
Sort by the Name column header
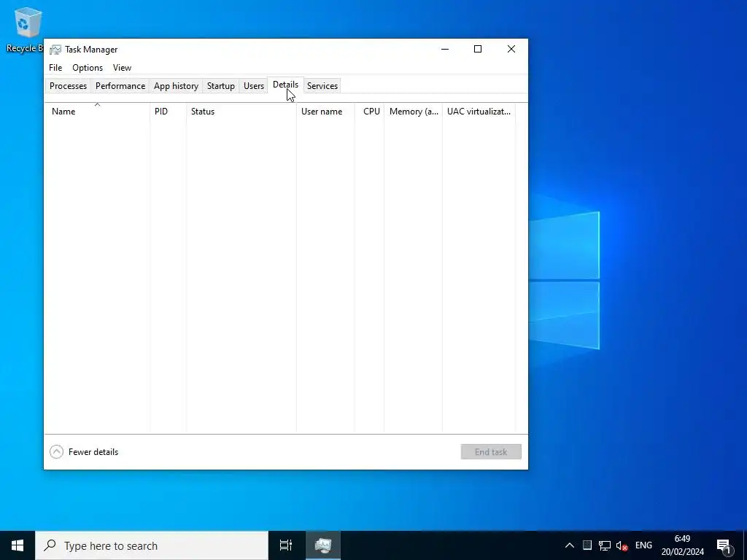click(x=97, y=112)
